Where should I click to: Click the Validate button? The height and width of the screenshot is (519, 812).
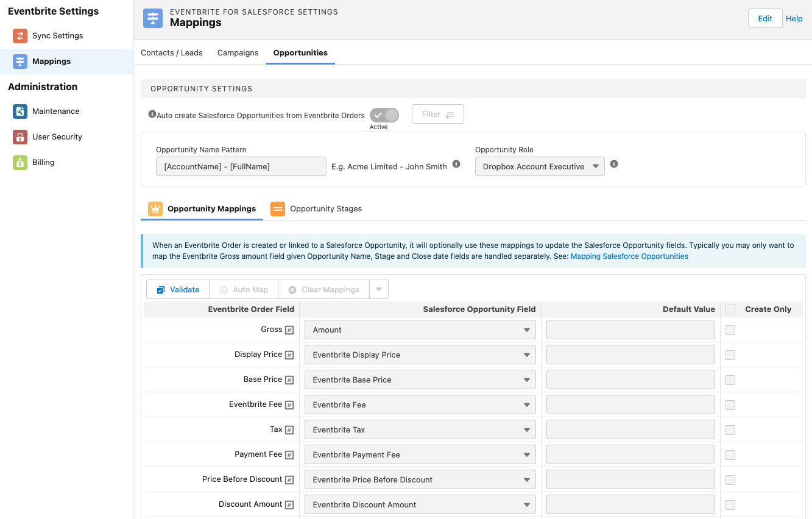pos(178,289)
